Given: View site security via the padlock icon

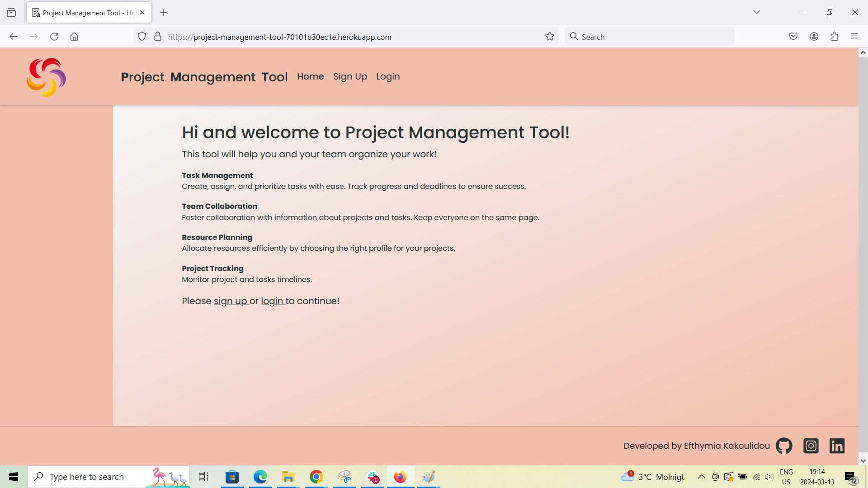Looking at the screenshot, I should (156, 37).
